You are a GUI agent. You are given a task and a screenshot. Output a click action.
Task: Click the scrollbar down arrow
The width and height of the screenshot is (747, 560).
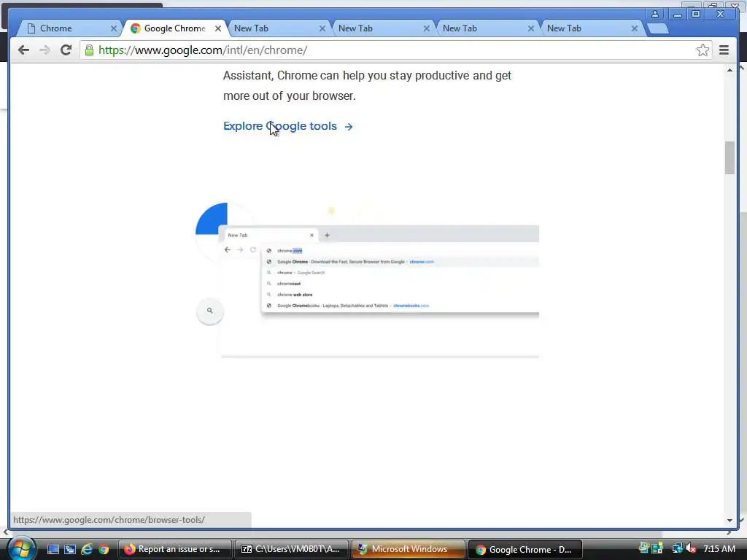[x=729, y=521]
